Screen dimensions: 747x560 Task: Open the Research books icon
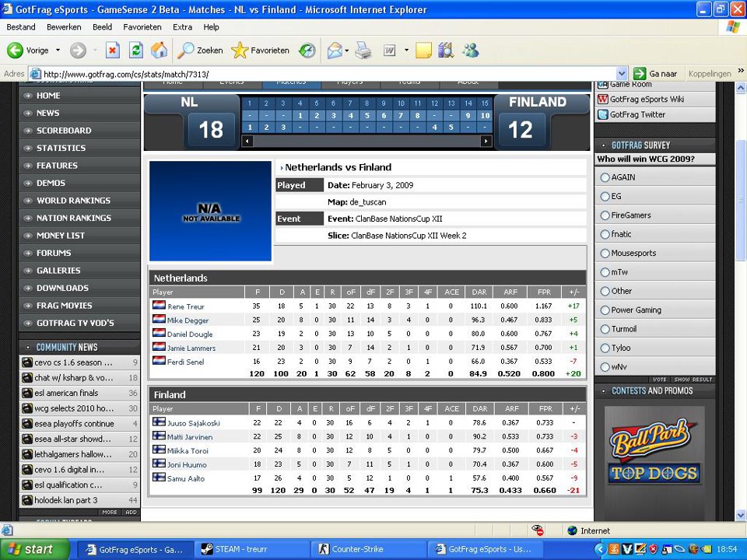pyautogui.click(x=446, y=50)
